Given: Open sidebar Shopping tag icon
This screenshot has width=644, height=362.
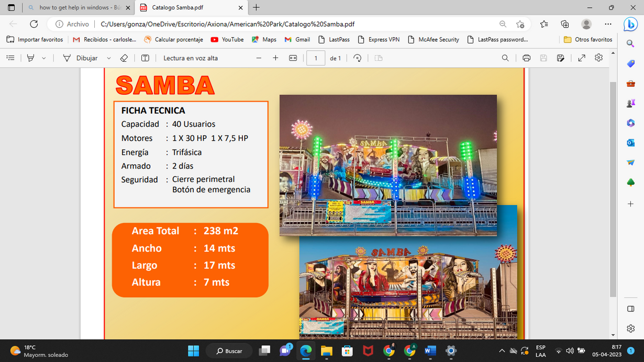Looking at the screenshot, I should [x=630, y=63].
